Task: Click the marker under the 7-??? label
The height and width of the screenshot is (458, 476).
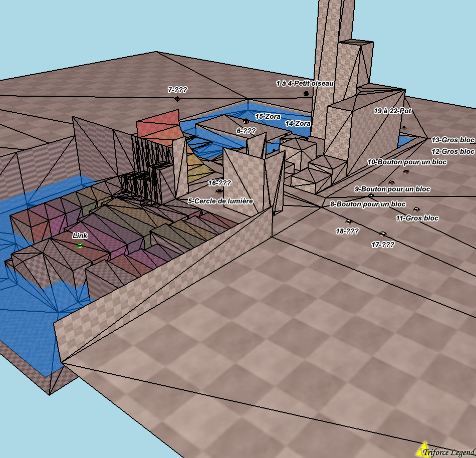Action: click(x=177, y=99)
